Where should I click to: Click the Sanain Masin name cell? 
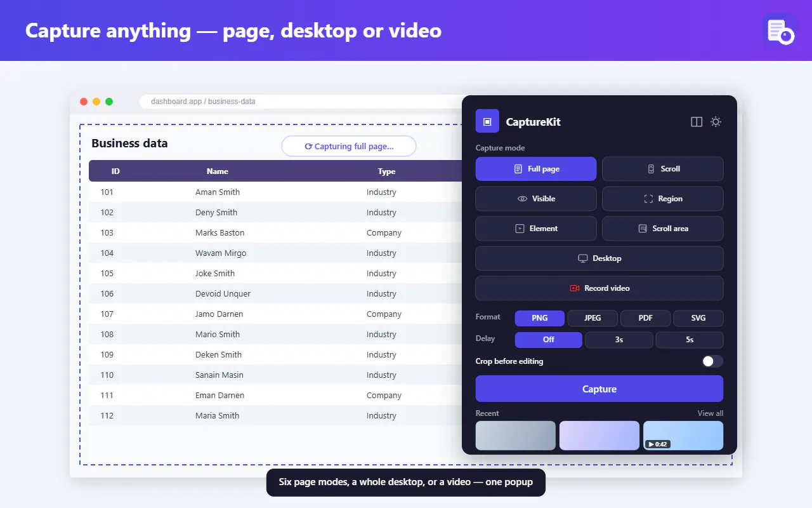[x=220, y=375]
